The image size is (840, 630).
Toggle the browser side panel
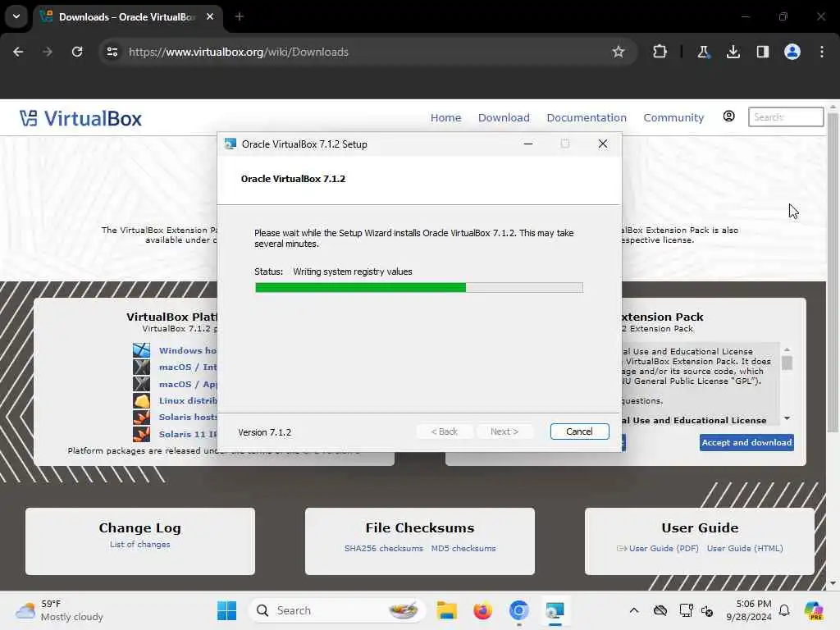pos(763,52)
